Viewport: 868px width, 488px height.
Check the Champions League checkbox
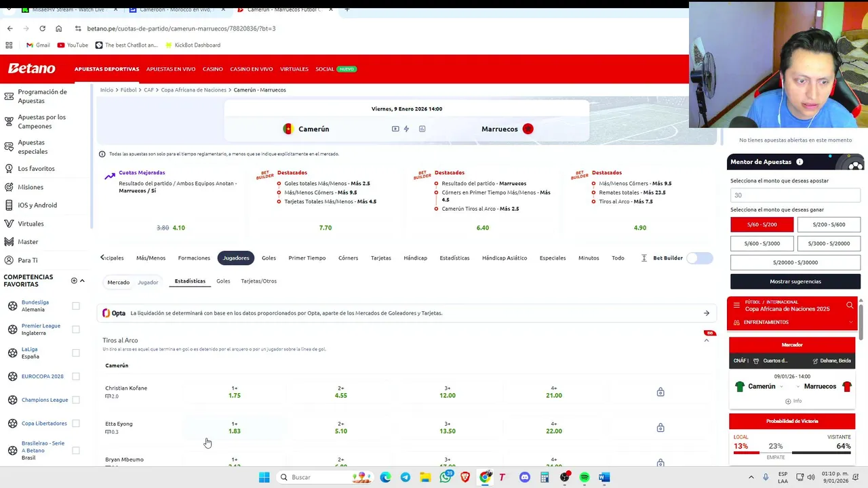click(x=76, y=400)
